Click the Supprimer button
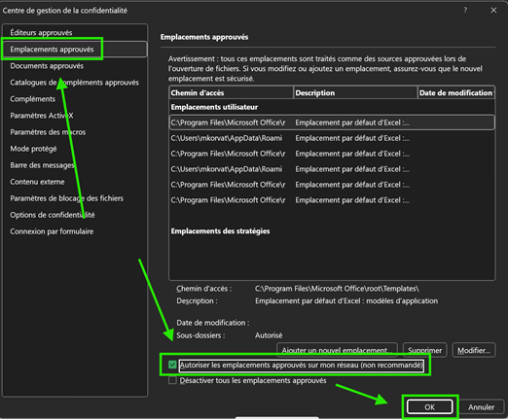Image resolution: width=508 pixels, height=420 pixels. [x=425, y=350]
